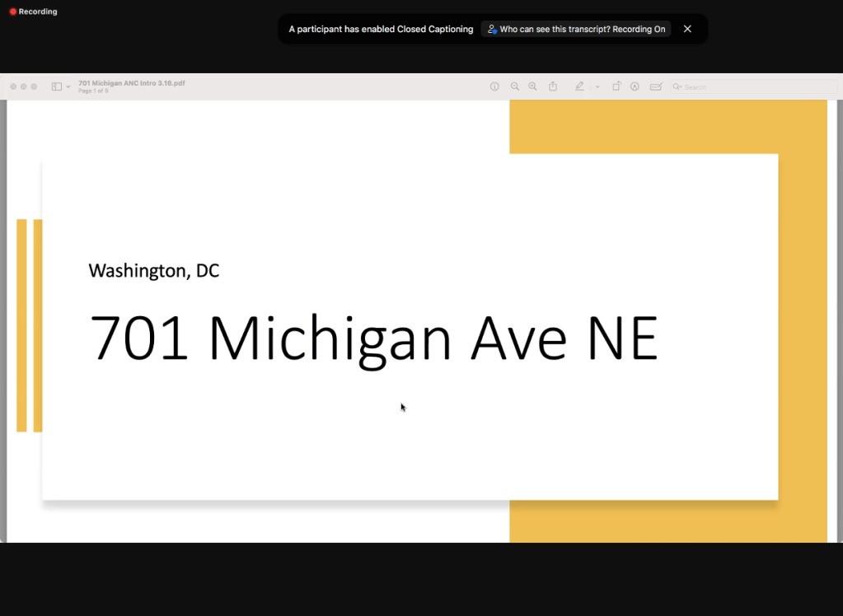
Task: Click the 'Page 1 of 9' indicator
Action: click(93, 91)
